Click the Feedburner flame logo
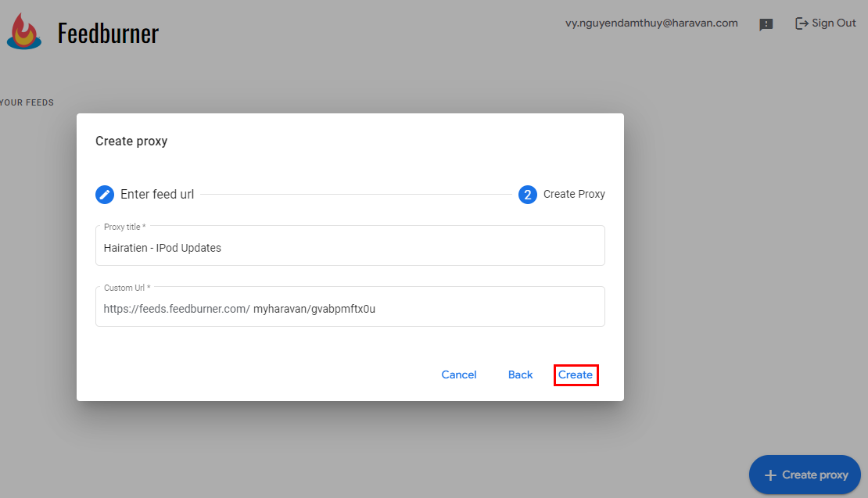This screenshot has height=498, width=868. coord(24,31)
